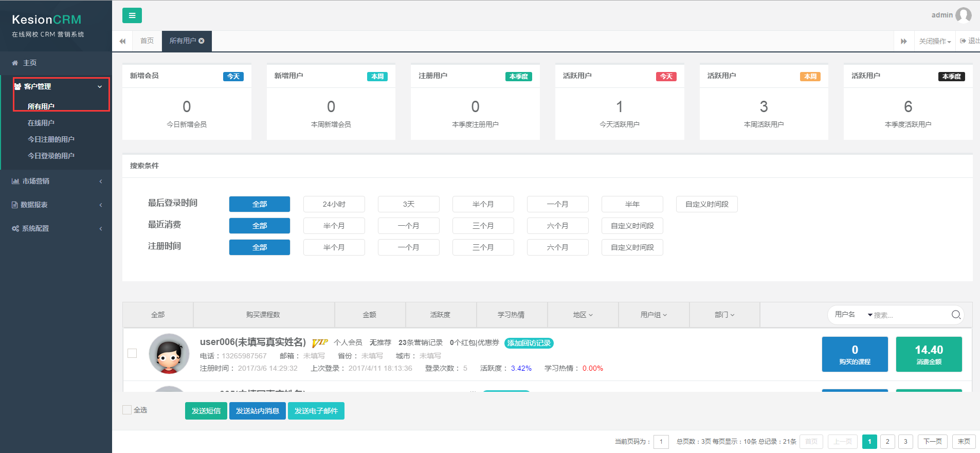Screen dimensions: 980x453
Task: Open 在线用户 in the sidebar
Action: click(x=41, y=123)
